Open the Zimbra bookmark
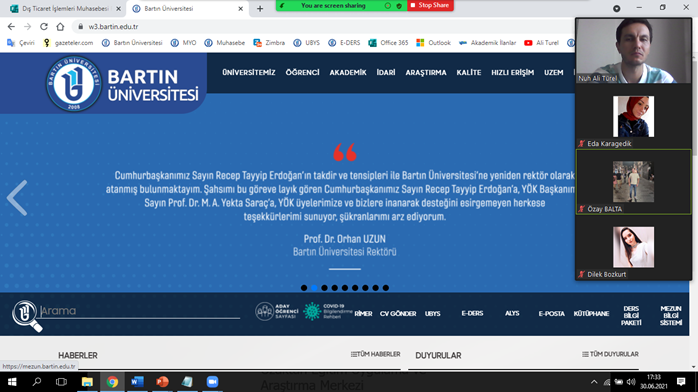Viewport: 698px width, 392px height. (x=269, y=43)
